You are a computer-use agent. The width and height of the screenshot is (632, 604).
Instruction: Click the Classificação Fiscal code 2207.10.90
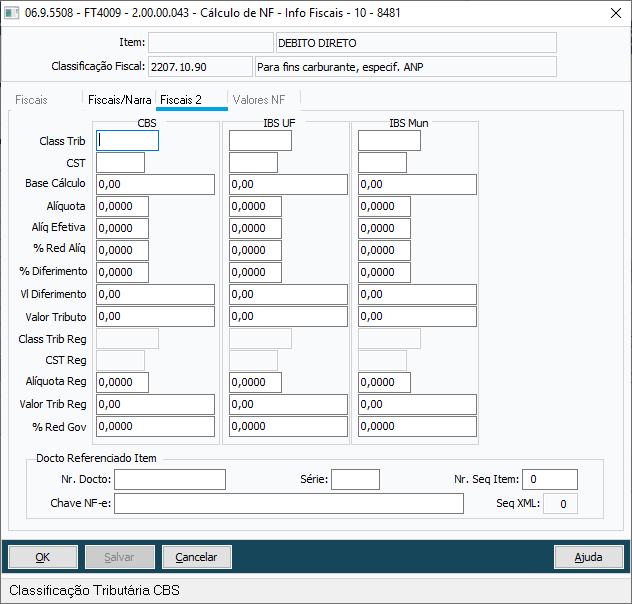pos(200,66)
